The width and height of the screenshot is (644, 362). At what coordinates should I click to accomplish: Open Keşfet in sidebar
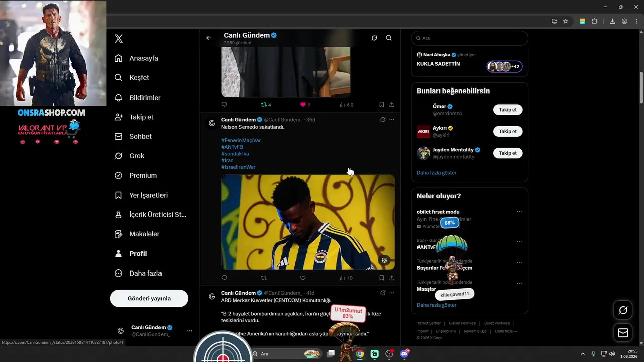point(132,78)
